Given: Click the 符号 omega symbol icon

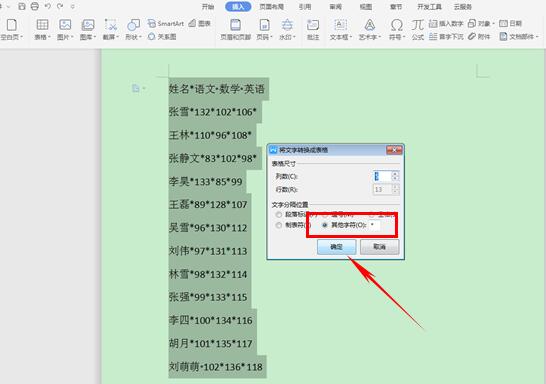Looking at the screenshot, I should (x=397, y=25).
